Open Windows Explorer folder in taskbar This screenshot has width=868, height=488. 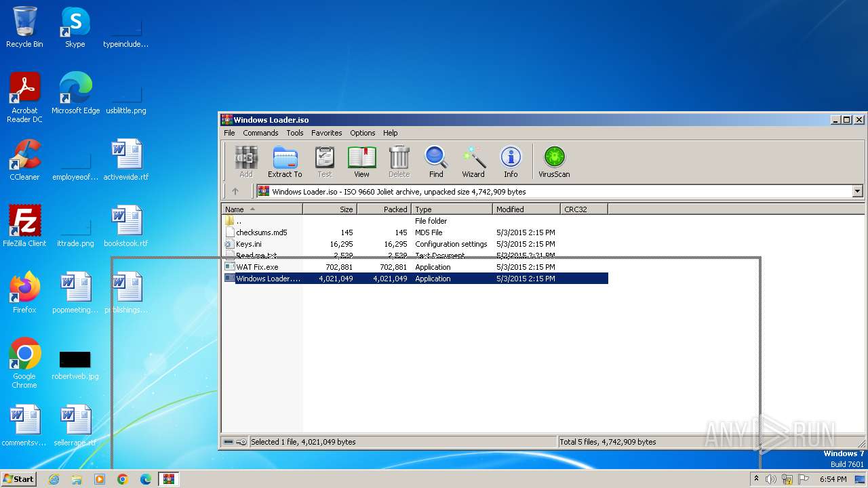pyautogui.click(x=77, y=479)
